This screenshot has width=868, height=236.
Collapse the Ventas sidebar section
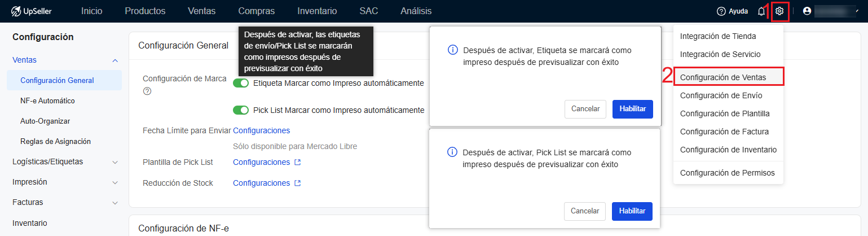pos(115,60)
